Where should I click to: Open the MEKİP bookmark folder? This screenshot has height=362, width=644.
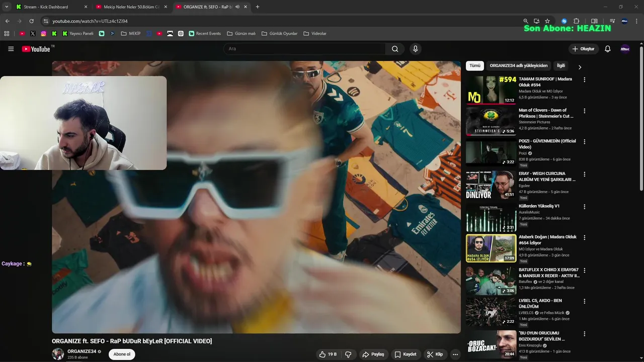pos(131,34)
